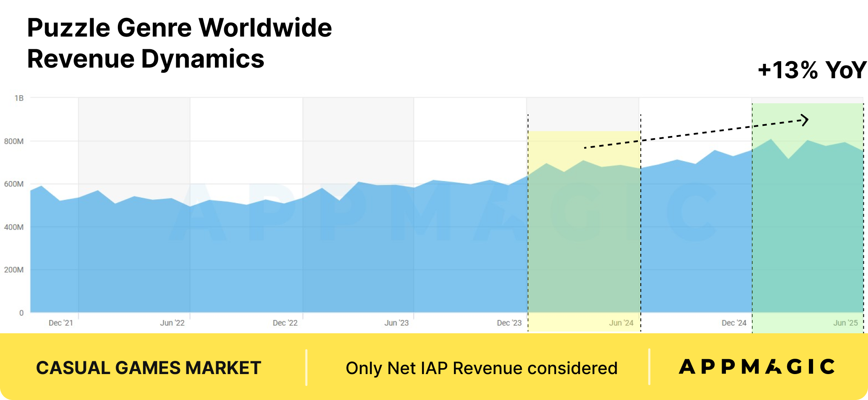Click the green highlighted 2025 period region

coord(808,218)
